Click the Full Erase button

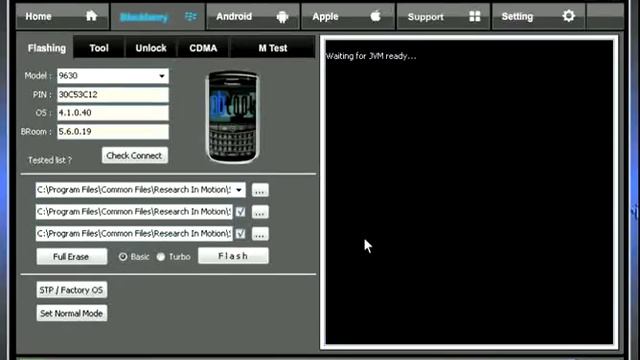click(x=71, y=256)
